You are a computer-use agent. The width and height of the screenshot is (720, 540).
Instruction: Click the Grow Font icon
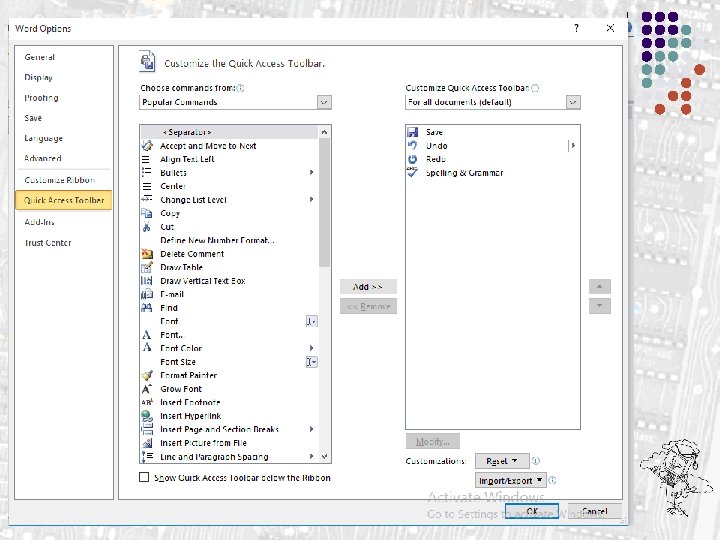[146, 389]
